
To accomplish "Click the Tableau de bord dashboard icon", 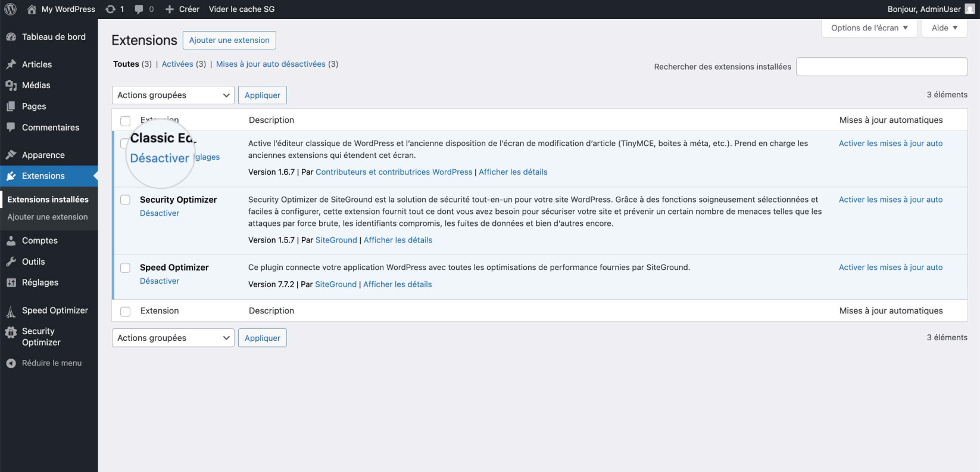I will (11, 37).
